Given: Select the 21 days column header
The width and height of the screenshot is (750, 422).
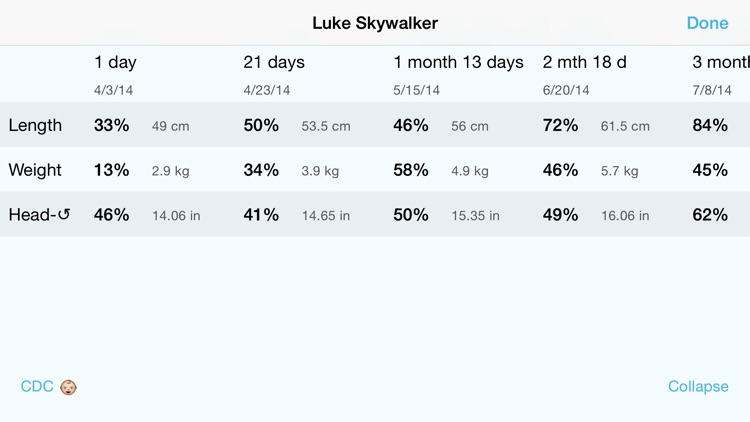Looking at the screenshot, I should click(274, 62).
